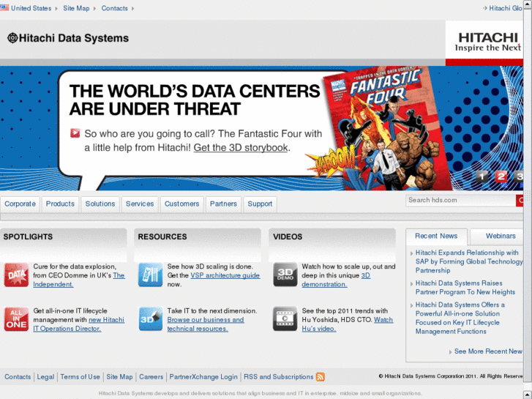Read Partner Program To New Heights news
The height and width of the screenshot is (399, 532).
coord(465,288)
